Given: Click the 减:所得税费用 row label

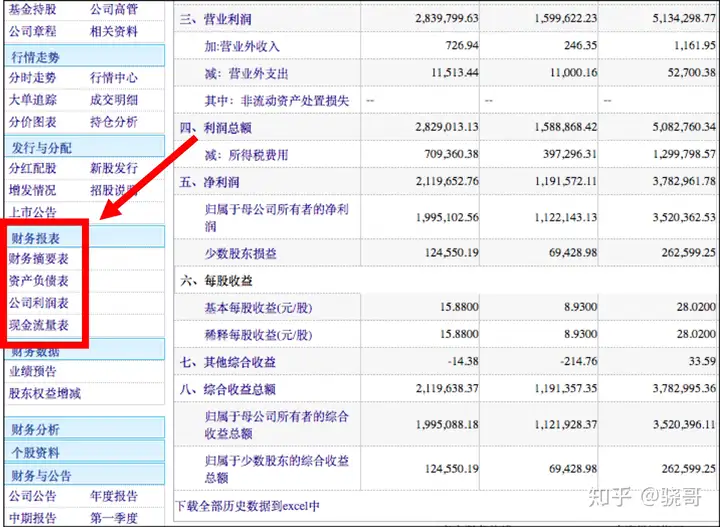Looking at the screenshot, I should click(x=246, y=155).
